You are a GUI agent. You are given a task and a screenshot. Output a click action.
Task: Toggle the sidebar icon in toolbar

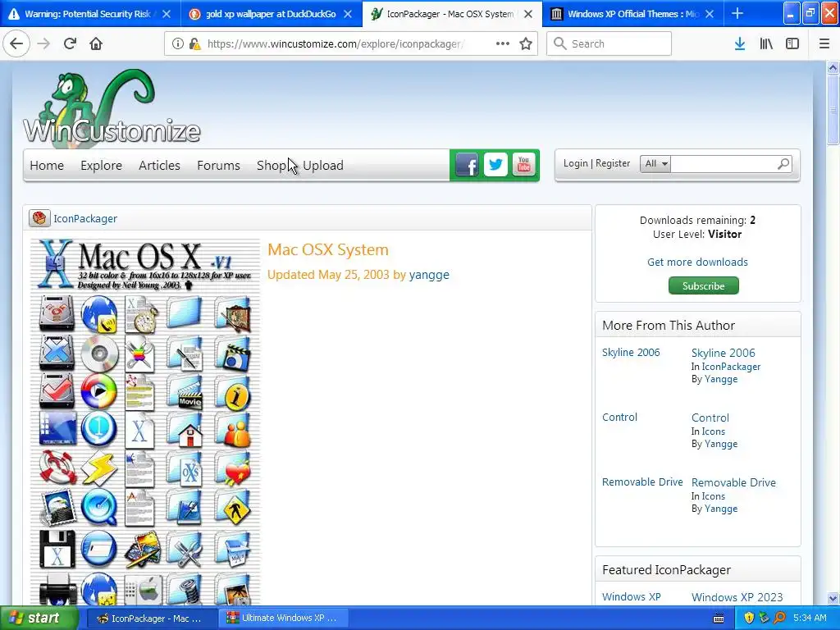[792, 43]
